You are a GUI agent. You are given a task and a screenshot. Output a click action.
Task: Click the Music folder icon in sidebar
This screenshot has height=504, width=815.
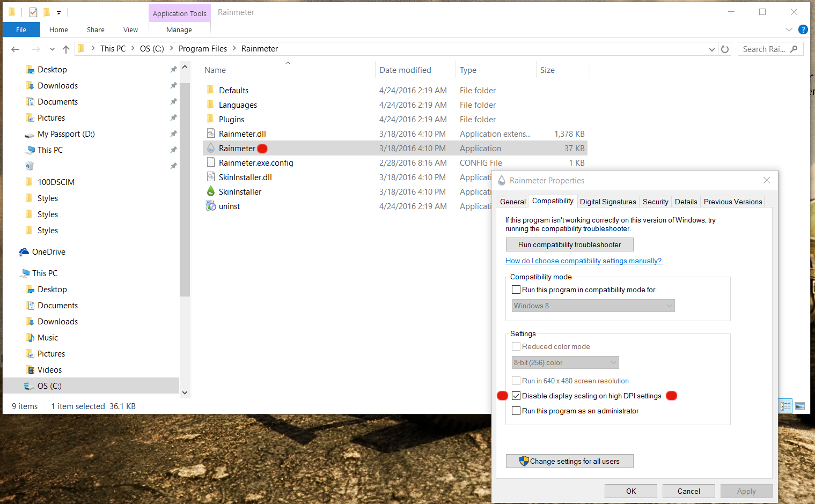[31, 338]
